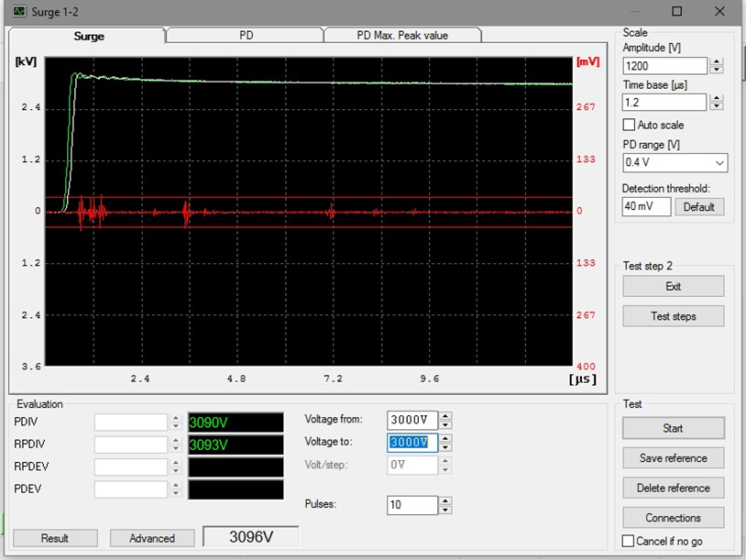746x560 pixels.
Task: Open the PD Max. Peak value tab
Action: [x=402, y=36]
